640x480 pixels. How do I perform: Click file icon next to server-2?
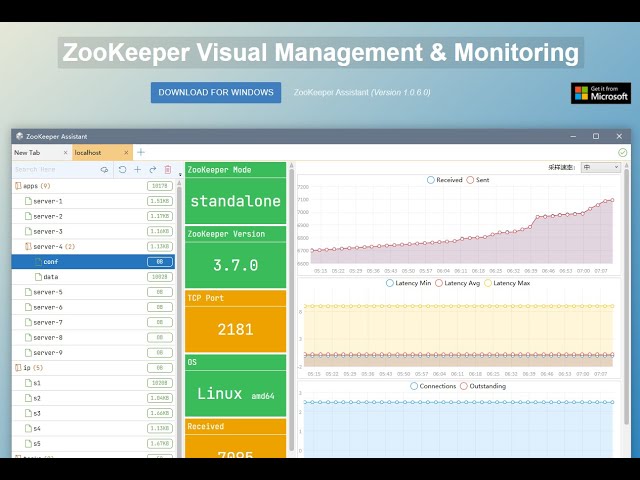28,216
